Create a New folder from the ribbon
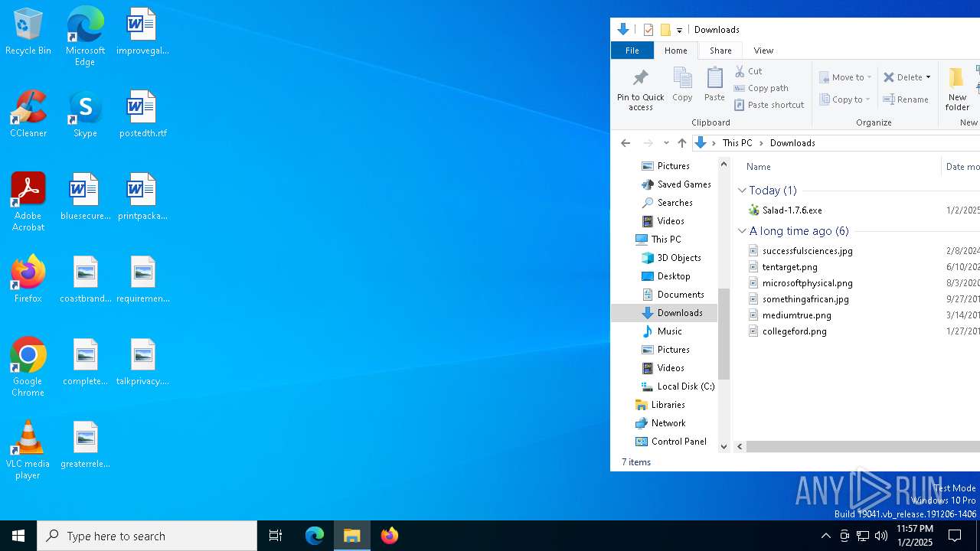The height and width of the screenshot is (551, 980). [x=957, y=90]
